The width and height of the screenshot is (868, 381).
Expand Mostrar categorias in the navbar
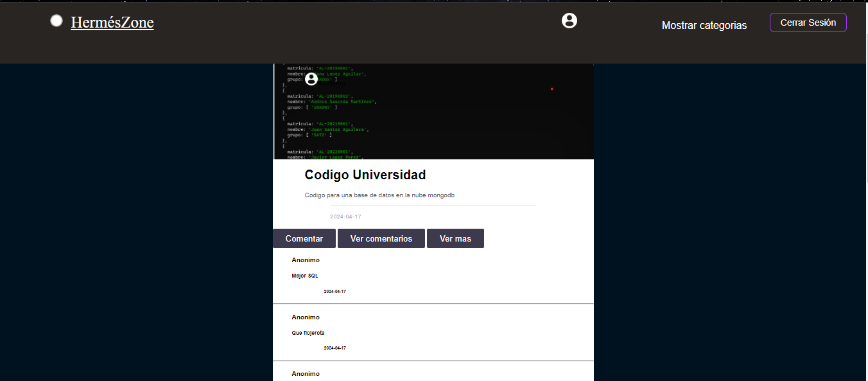tap(704, 26)
